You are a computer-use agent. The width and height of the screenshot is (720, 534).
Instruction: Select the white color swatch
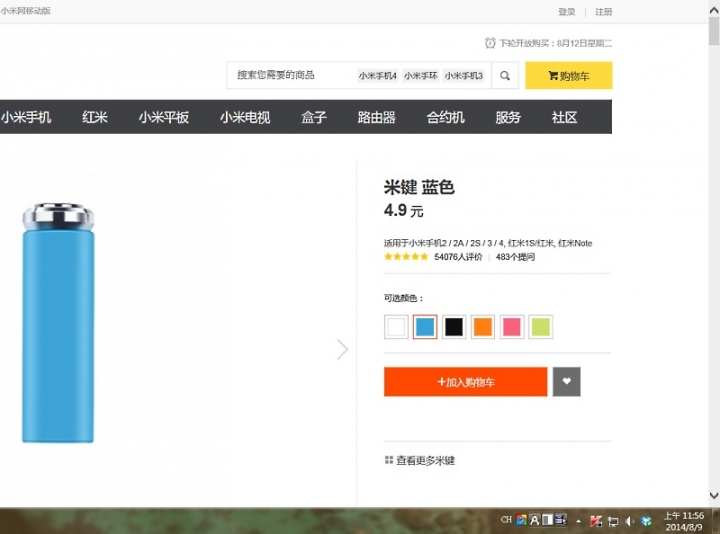pyautogui.click(x=396, y=327)
